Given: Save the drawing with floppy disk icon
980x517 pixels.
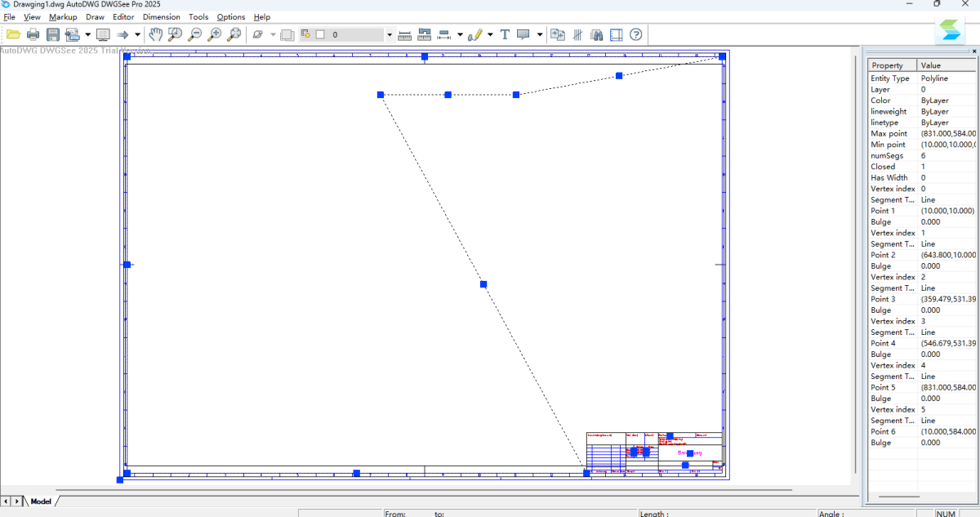Looking at the screenshot, I should 53,34.
